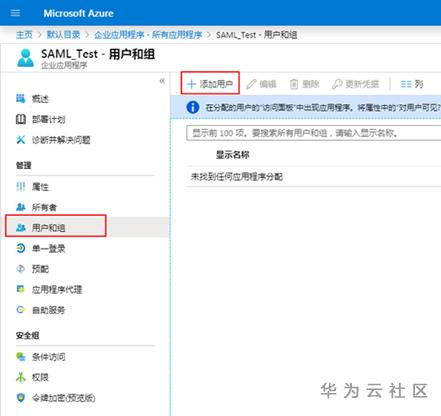441x416 pixels.
Task: Click the 部署计划 book icon
Action: (21, 119)
